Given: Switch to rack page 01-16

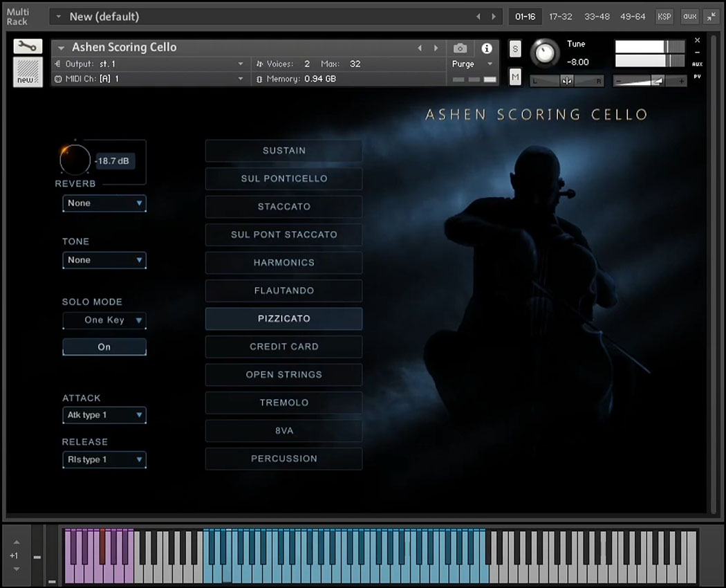Looking at the screenshot, I should pyautogui.click(x=525, y=17).
